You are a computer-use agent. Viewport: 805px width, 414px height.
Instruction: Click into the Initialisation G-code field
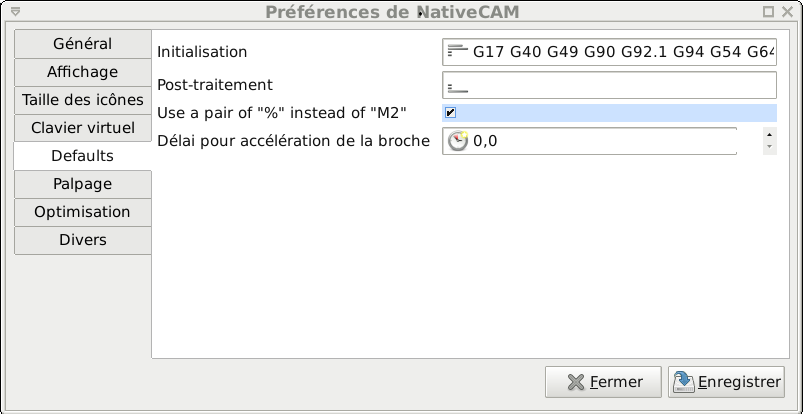609,52
